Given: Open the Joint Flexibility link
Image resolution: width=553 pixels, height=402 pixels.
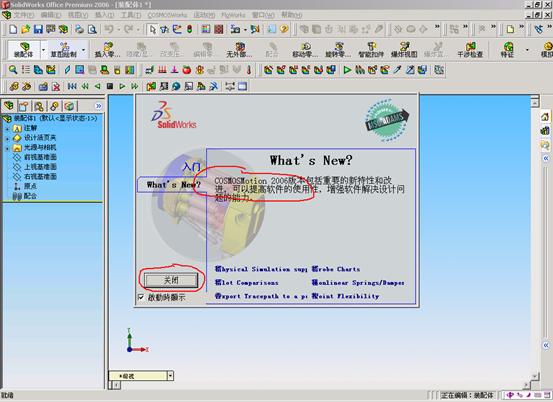Looking at the screenshot, I should point(346,296).
